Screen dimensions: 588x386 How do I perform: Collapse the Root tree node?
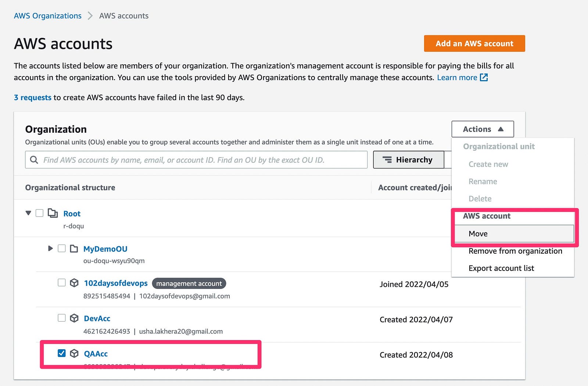28,213
